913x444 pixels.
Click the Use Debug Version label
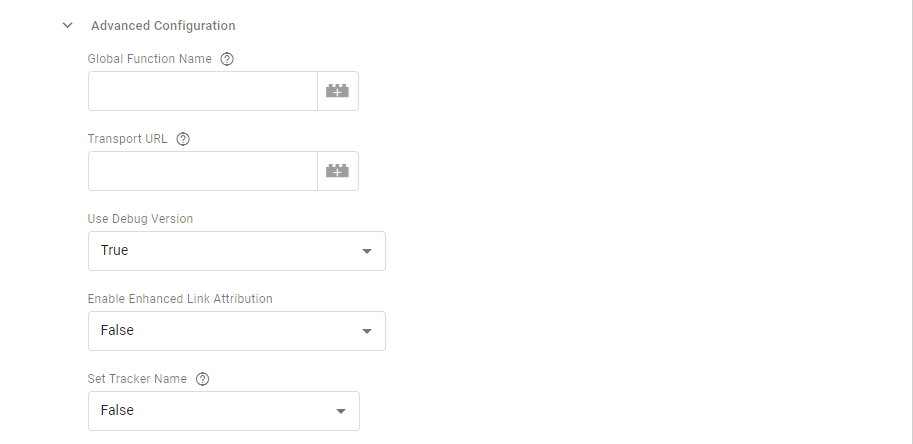tap(141, 218)
